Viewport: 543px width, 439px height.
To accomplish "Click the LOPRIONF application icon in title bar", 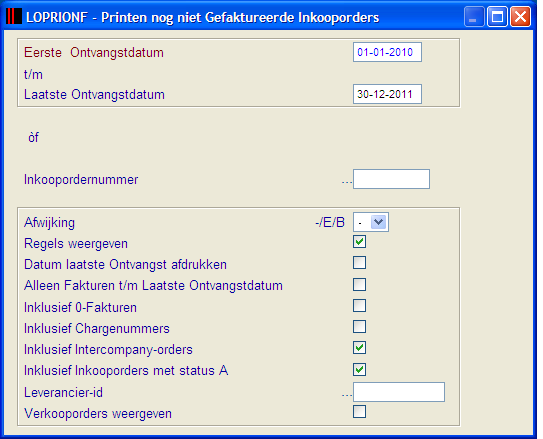I will 14,16.
